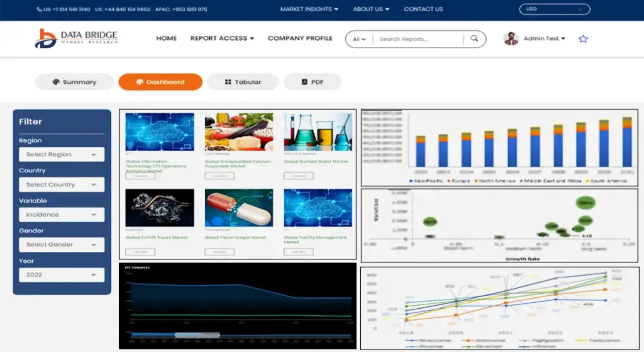Expand the Report Access menu
Image resolution: width=644 pixels, height=352 pixels.
[222, 38]
